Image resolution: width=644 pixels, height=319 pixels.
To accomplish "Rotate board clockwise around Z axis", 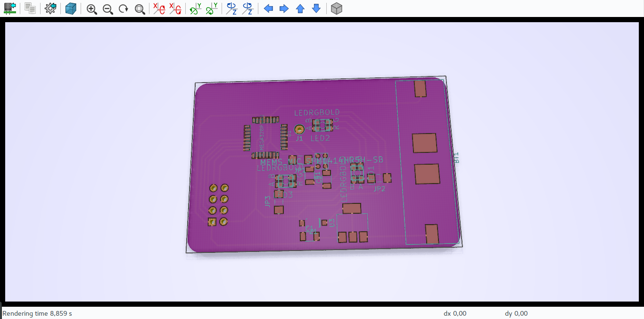I will [231, 8].
